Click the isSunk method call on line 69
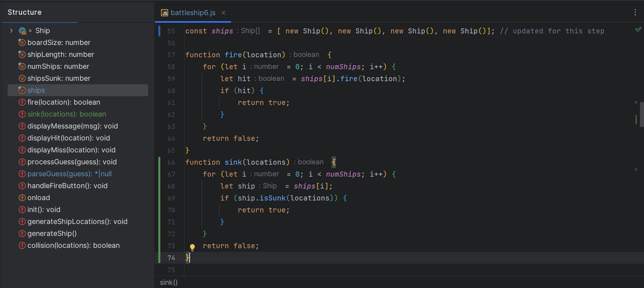 (272, 198)
